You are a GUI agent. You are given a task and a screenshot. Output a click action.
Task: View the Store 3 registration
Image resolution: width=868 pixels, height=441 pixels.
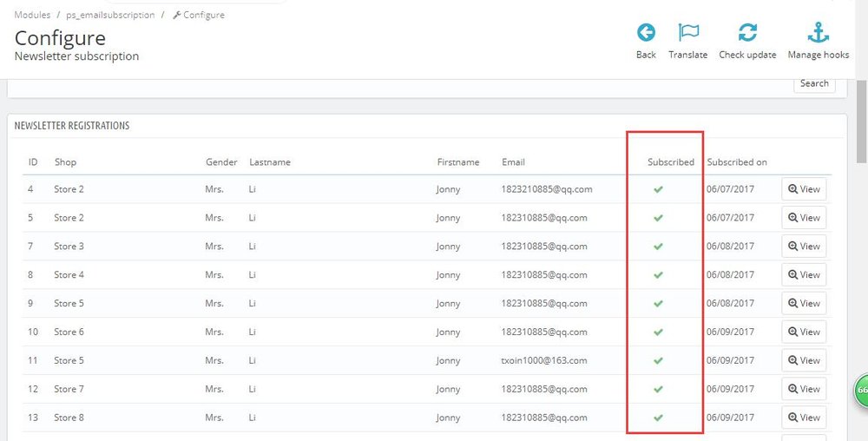pyautogui.click(x=804, y=247)
